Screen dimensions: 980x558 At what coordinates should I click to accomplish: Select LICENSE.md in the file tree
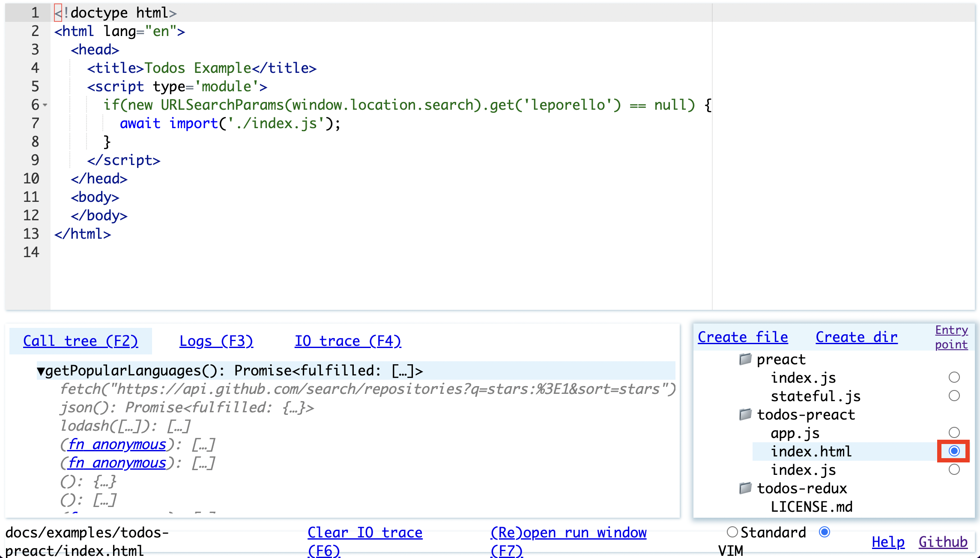pos(812,507)
